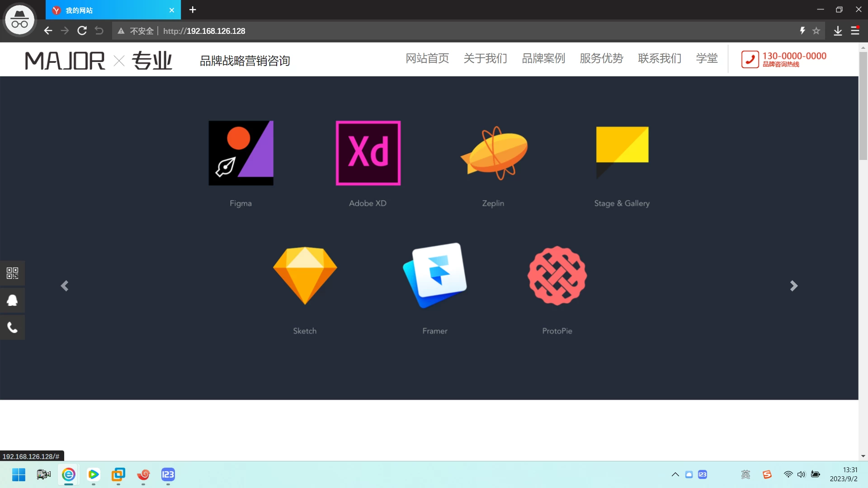Open the clock and date panel
Image resolution: width=868 pixels, height=488 pixels.
844,474
